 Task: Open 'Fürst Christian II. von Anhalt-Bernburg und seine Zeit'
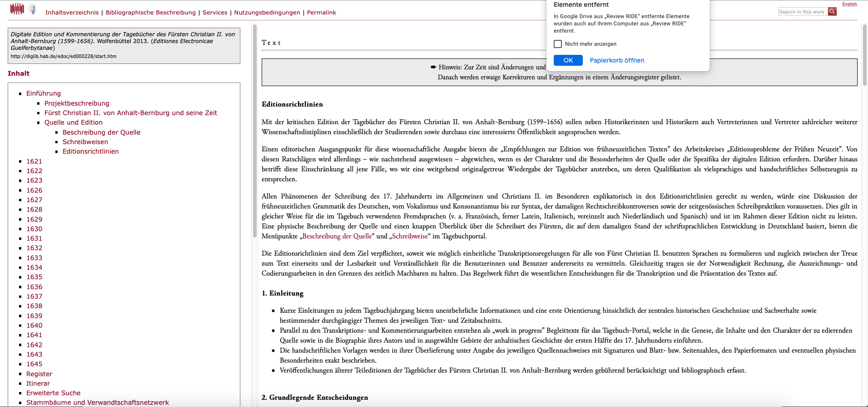[x=131, y=113]
